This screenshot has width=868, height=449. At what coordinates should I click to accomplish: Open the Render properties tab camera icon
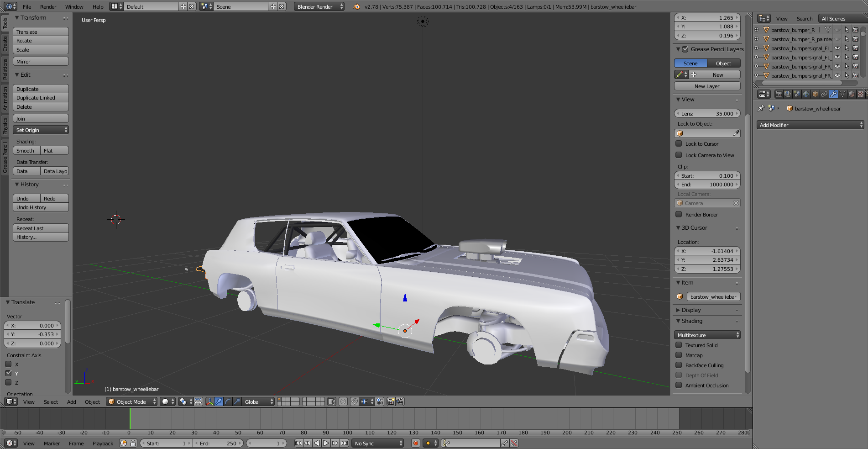pos(779,94)
